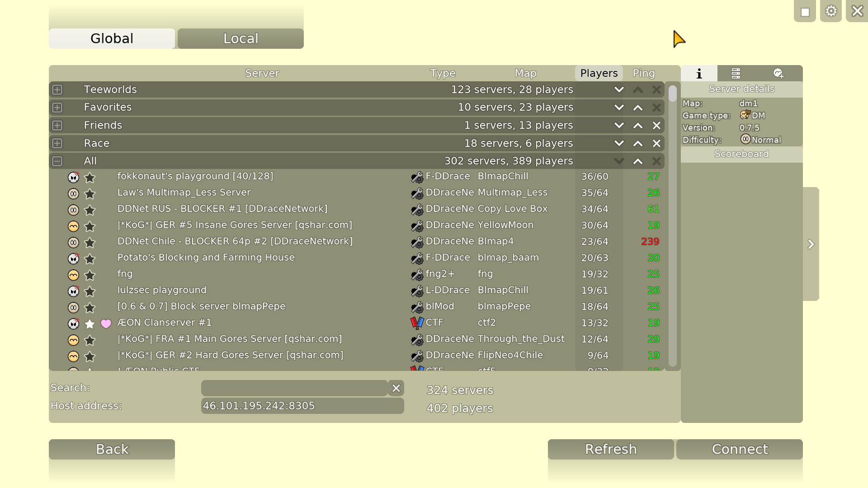
Task: Click the CTF flag icon on ÆON Clanserver #1
Action: [417, 323]
